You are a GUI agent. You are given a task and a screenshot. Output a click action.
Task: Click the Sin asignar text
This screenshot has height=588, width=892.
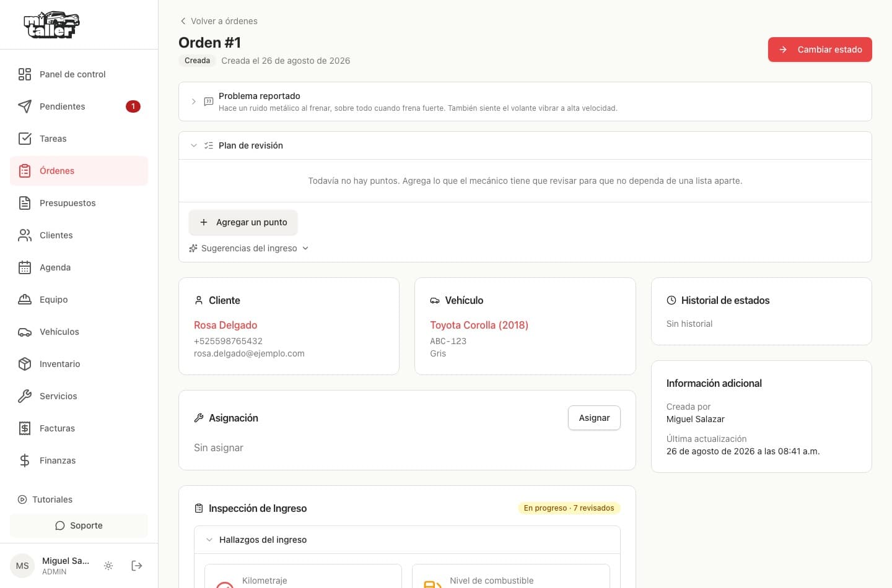pos(218,447)
